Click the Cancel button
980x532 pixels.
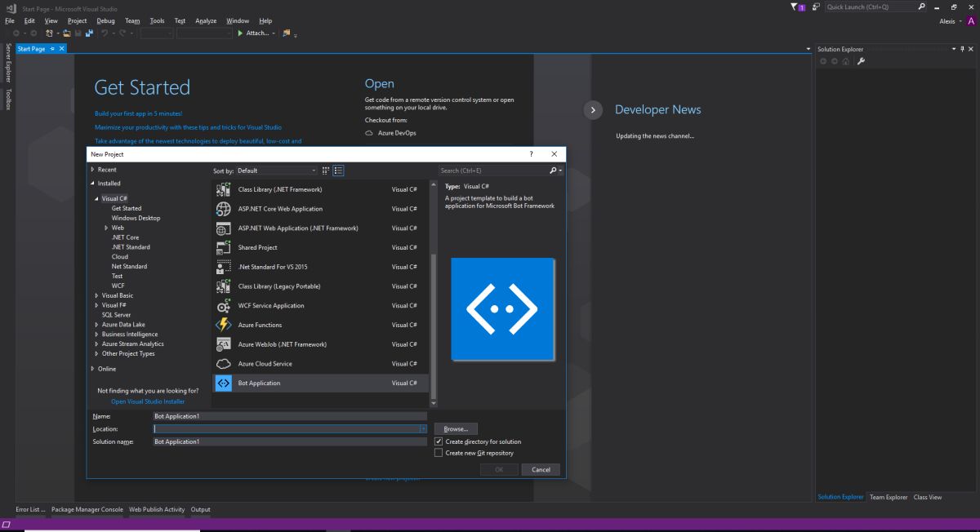(541, 469)
